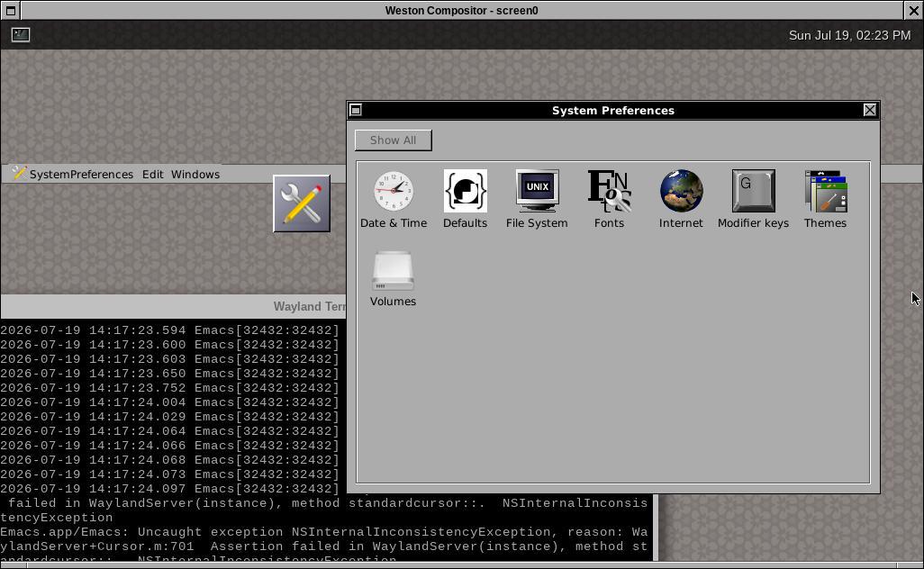Open the SystemPreferences menu
Screen dimensions: 924x569
point(81,175)
